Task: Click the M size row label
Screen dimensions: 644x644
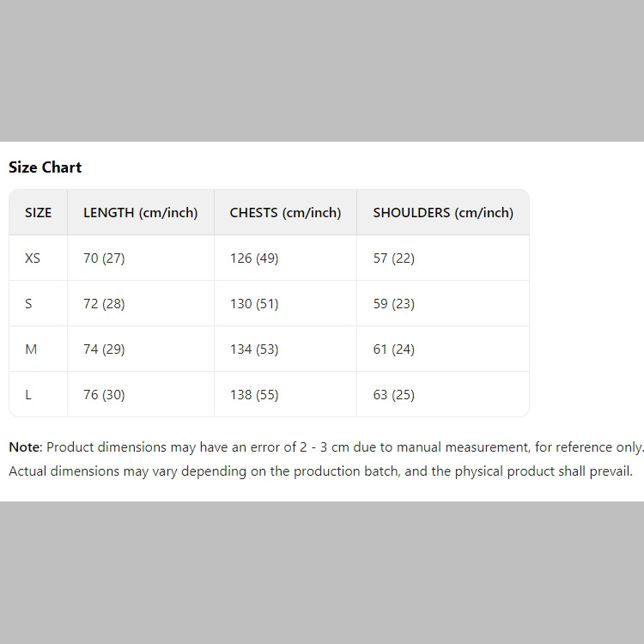Action: tap(31, 349)
